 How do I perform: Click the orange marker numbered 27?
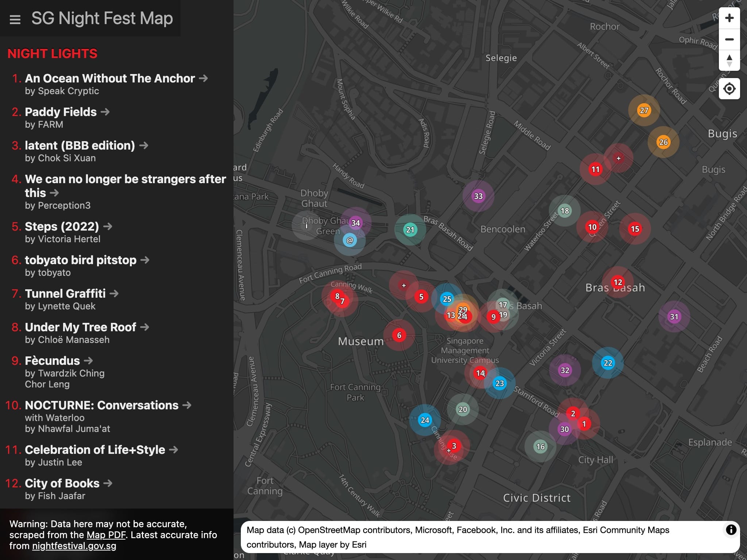[x=644, y=110]
